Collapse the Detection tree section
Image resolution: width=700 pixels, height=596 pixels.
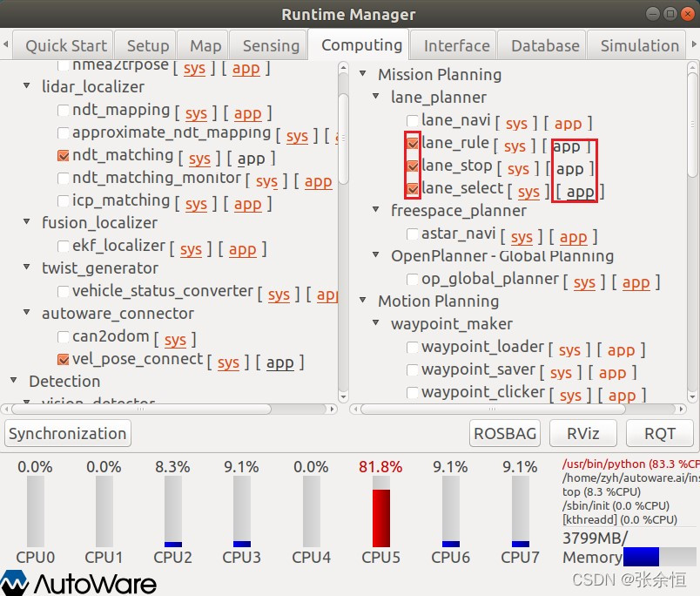pos(14,380)
